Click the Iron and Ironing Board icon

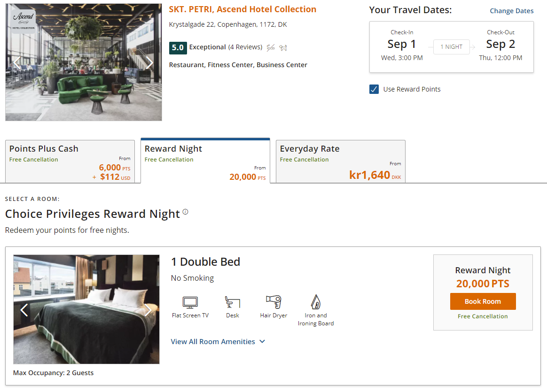pos(316,302)
